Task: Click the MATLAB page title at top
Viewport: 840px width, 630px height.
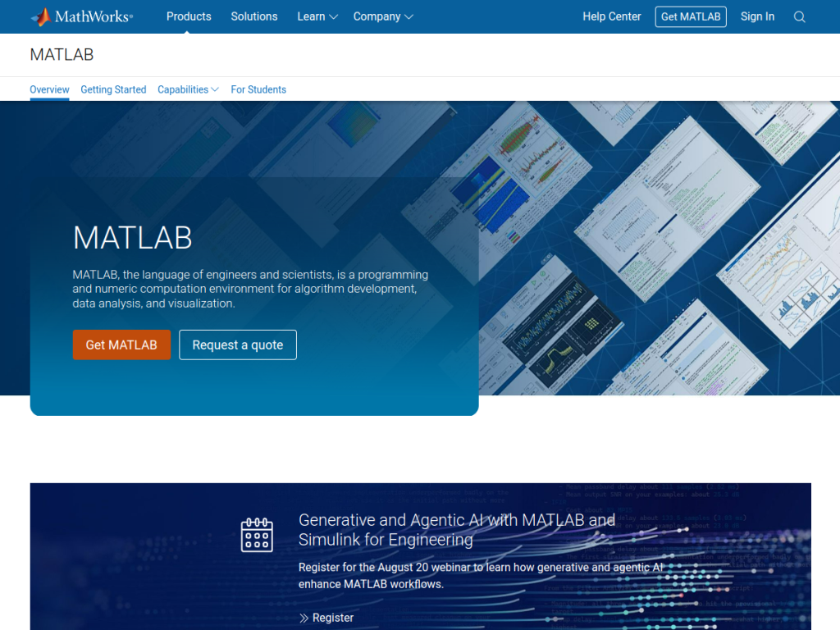Action: 62,55
